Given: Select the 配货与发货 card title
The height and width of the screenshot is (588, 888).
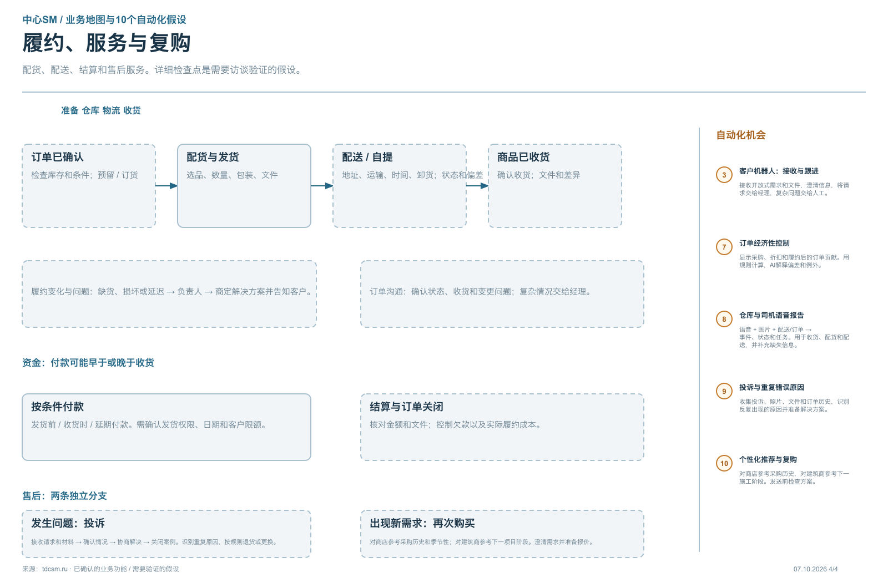Looking at the screenshot, I should click(213, 157).
